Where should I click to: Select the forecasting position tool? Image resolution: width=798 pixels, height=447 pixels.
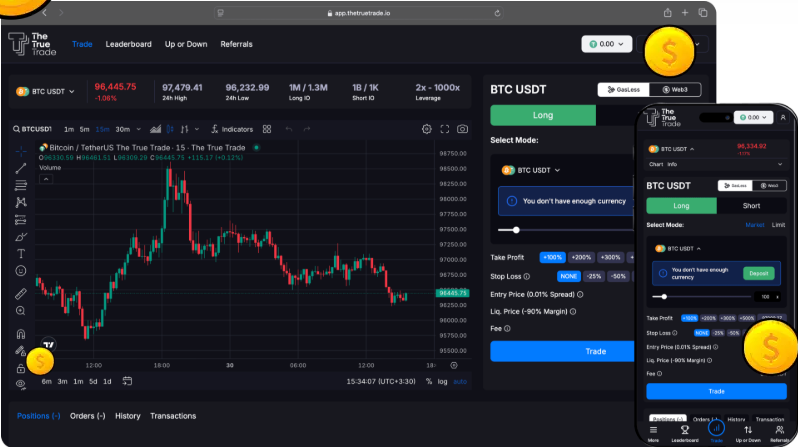click(21, 219)
